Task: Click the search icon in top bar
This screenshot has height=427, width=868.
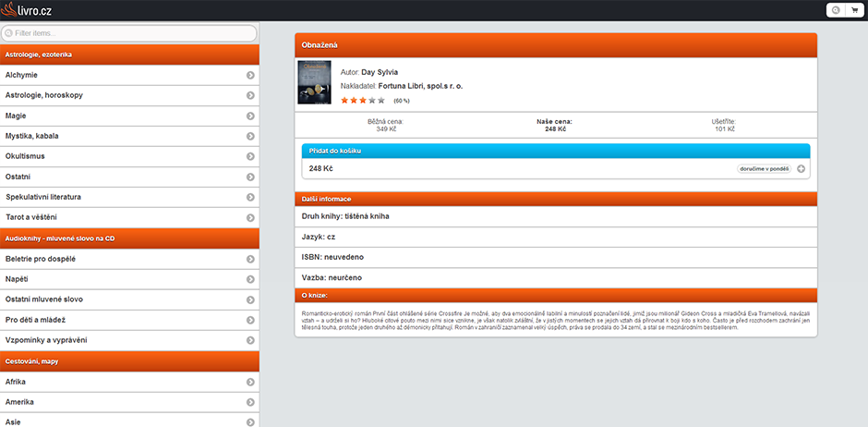Action: (836, 10)
